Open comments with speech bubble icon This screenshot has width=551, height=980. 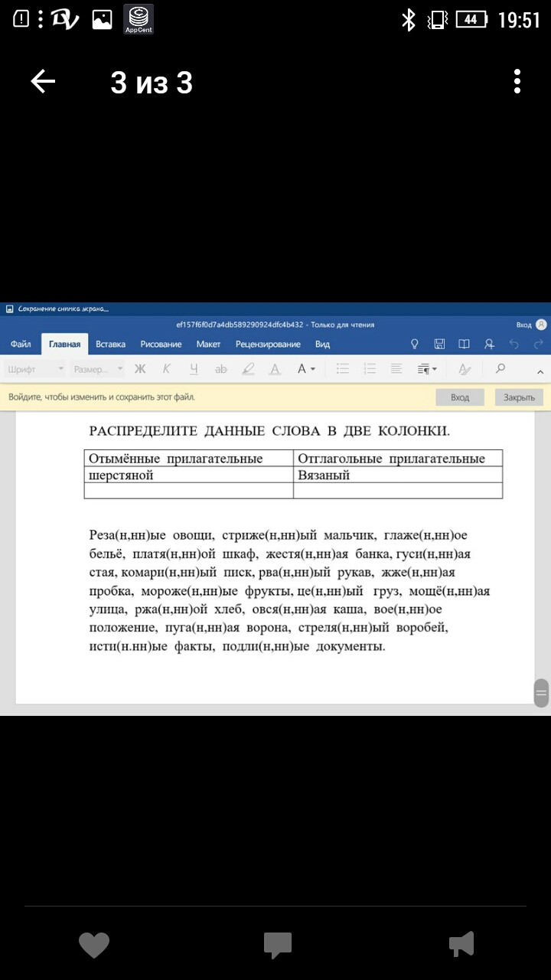point(278,946)
